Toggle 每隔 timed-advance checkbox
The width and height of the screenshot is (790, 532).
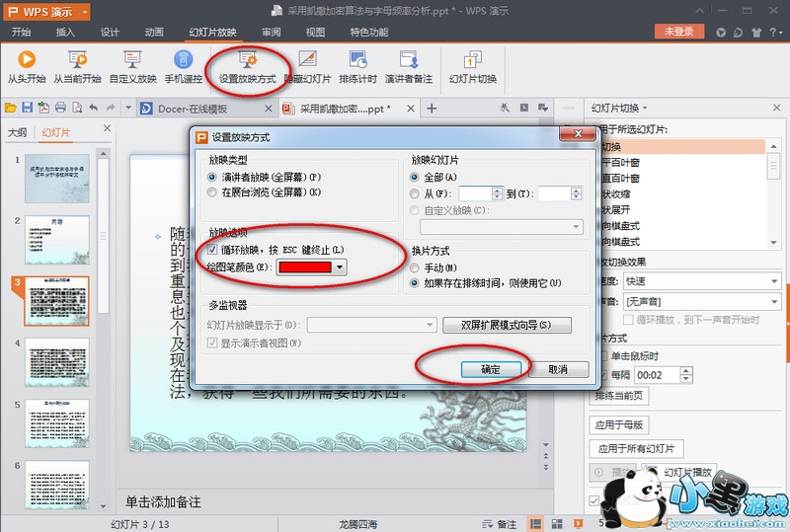point(603,375)
